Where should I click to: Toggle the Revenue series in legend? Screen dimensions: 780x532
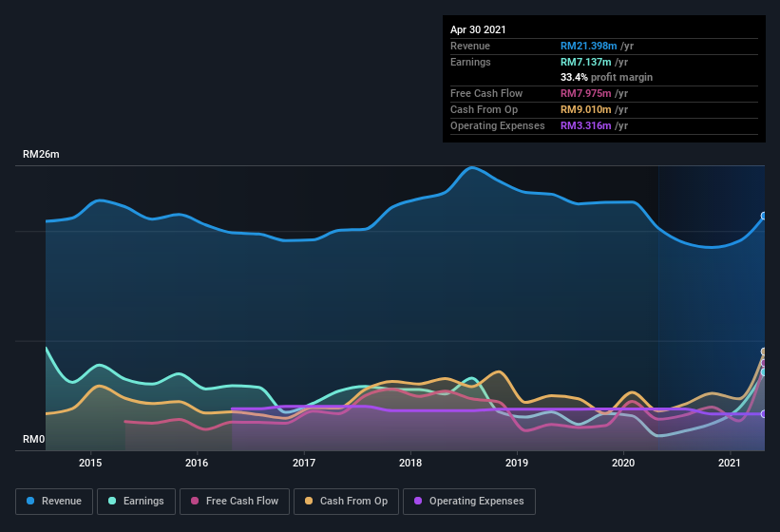54,501
